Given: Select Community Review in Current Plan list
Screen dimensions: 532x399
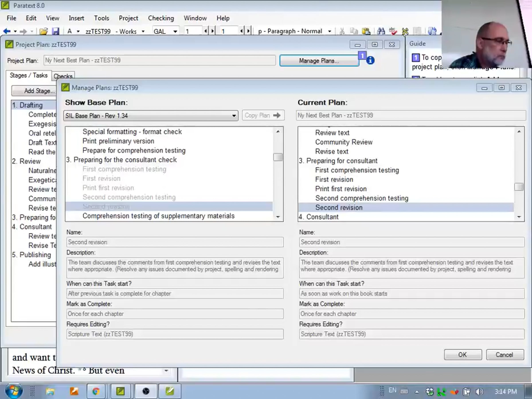Looking at the screenshot, I should [x=344, y=142].
